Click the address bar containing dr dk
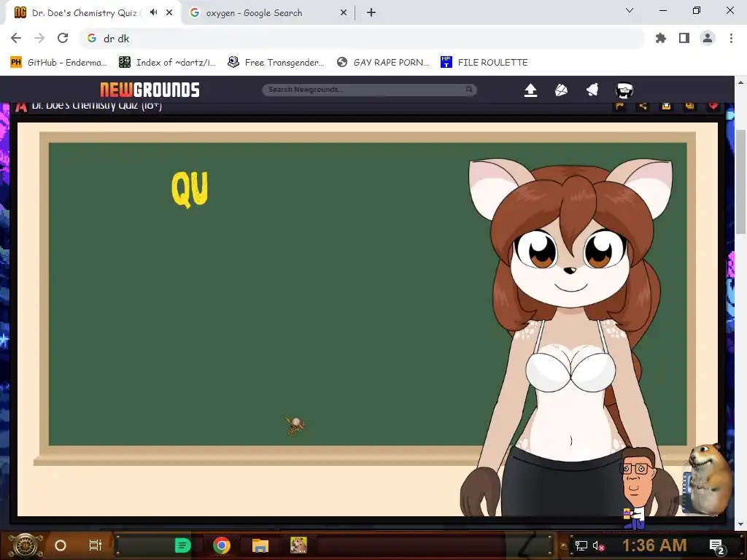The height and width of the screenshot is (560, 747). click(362, 39)
